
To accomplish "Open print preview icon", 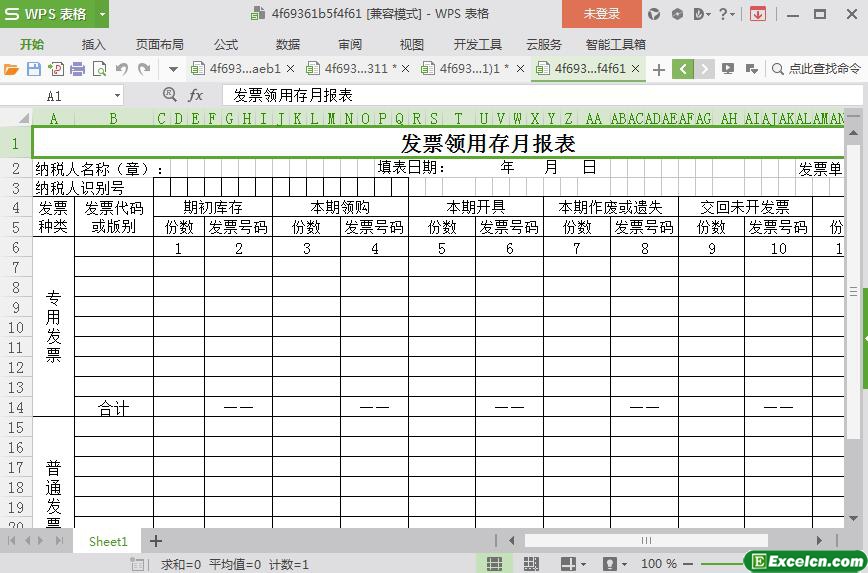I will pos(100,69).
